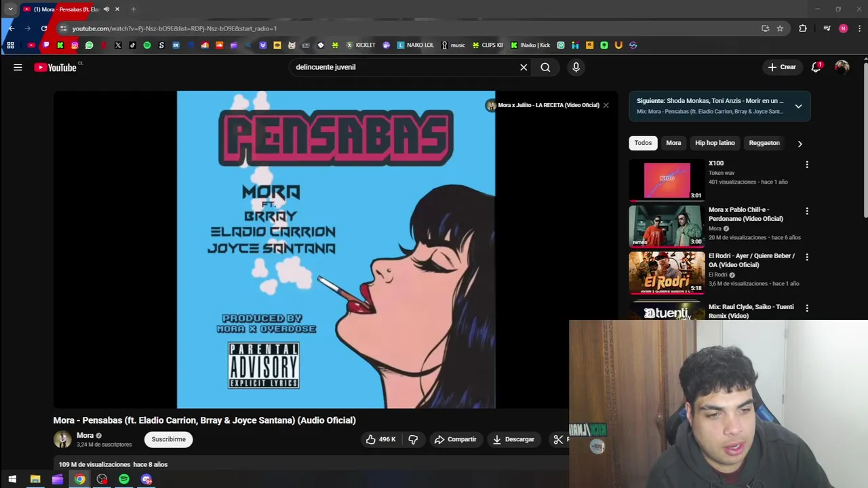Screen dimensions: 868x488
Task: Open the Chrome apps grid shortcut
Action: pos(10,45)
